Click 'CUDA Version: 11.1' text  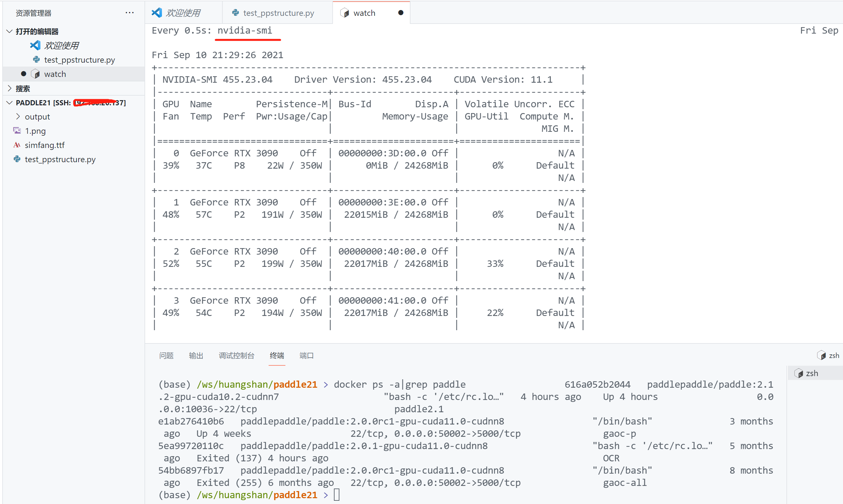click(503, 79)
